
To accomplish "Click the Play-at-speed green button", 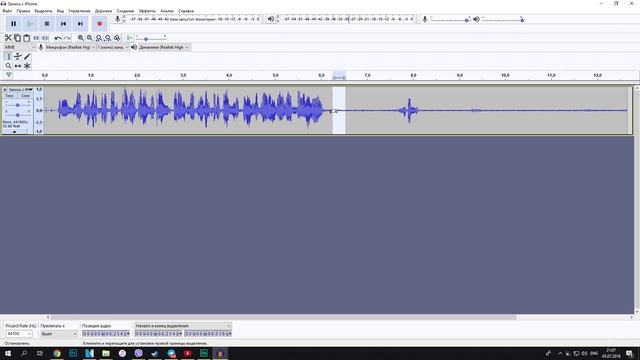I will (x=129, y=38).
